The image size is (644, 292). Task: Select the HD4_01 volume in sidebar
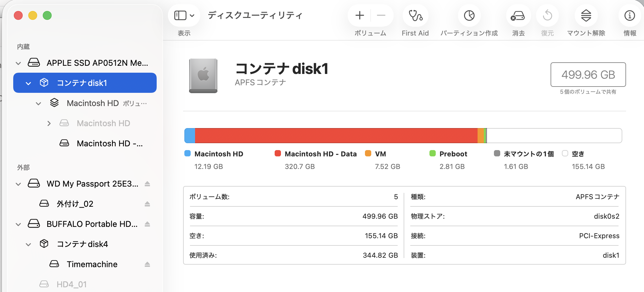click(x=71, y=284)
